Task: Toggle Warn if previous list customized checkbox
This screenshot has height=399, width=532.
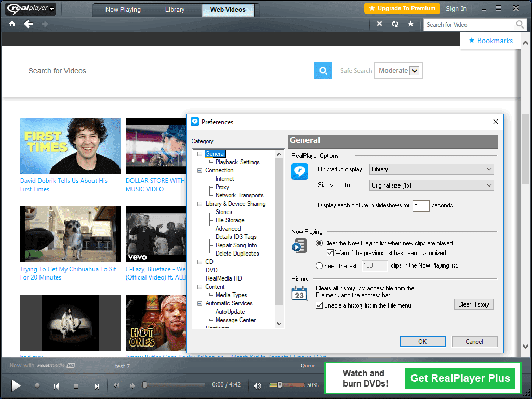Action: (x=330, y=253)
